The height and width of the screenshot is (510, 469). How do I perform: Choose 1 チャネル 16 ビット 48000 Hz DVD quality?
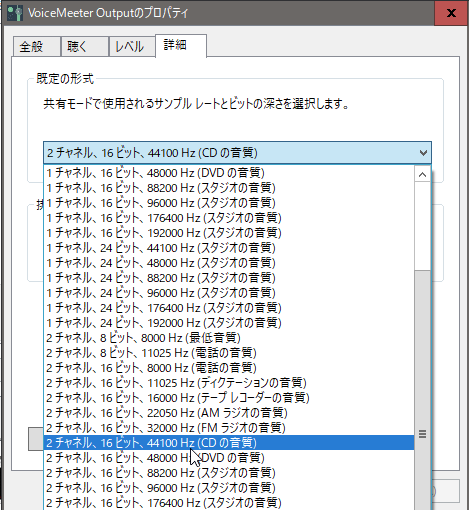click(x=229, y=173)
